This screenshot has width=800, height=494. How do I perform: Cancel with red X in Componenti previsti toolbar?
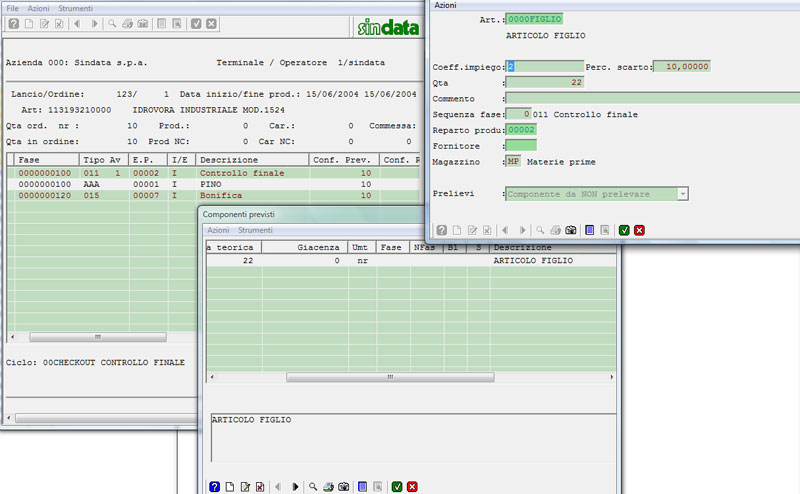pos(412,486)
